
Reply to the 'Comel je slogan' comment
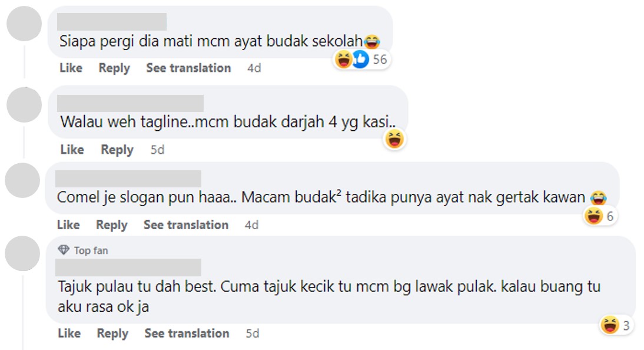click(112, 224)
